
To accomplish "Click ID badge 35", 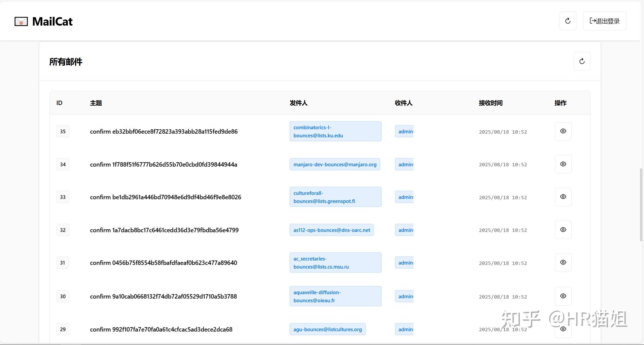I will click(x=63, y=131).
